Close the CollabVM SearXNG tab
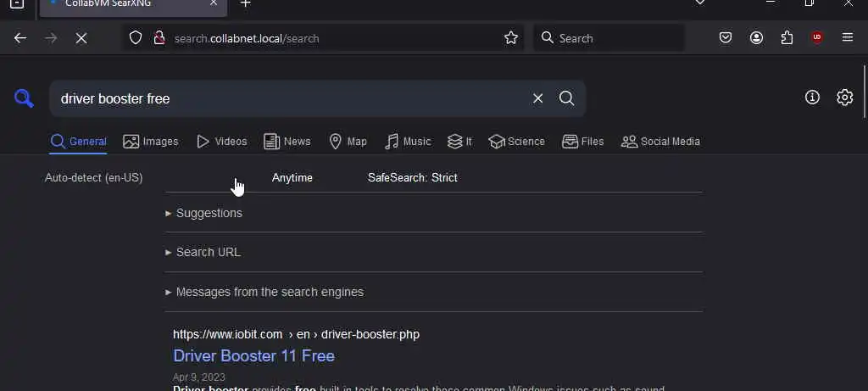 pos(214,4)
